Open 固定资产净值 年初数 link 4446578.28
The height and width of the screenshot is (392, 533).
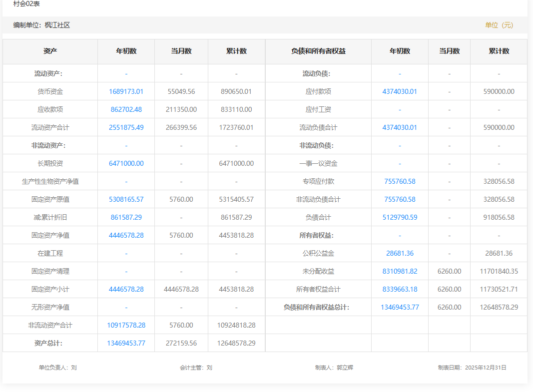click(x=126, y=235)
